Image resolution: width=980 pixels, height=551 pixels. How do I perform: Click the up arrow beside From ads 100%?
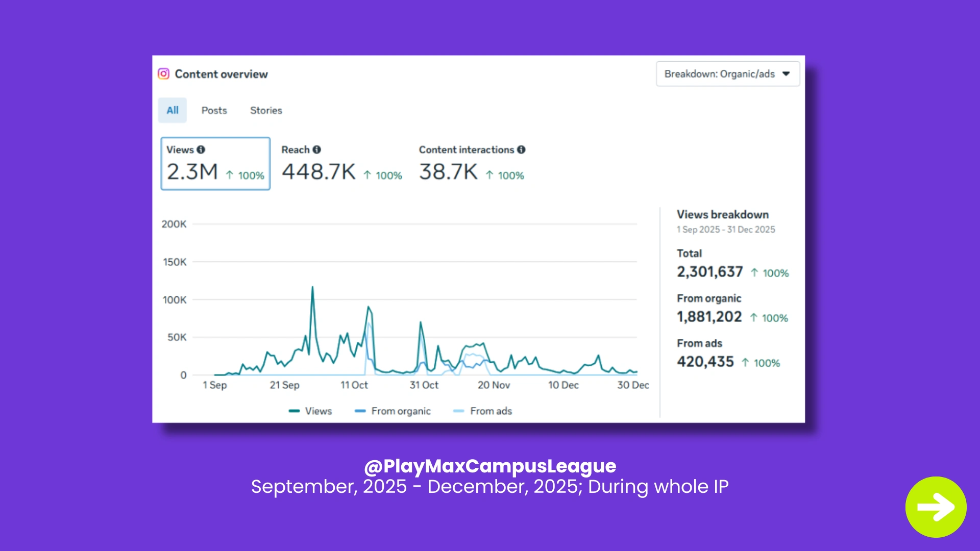pos(745,363)
